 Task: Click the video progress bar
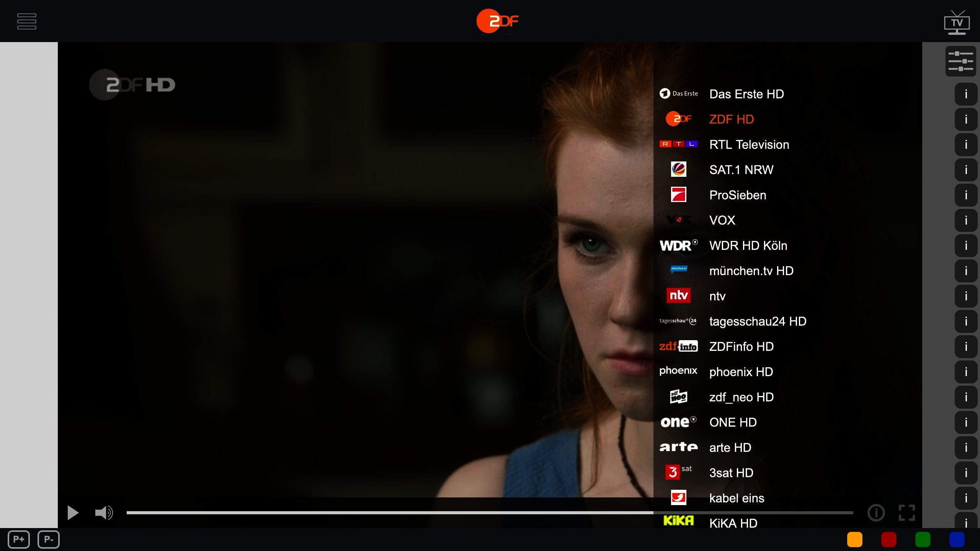[x=489, y=513]
